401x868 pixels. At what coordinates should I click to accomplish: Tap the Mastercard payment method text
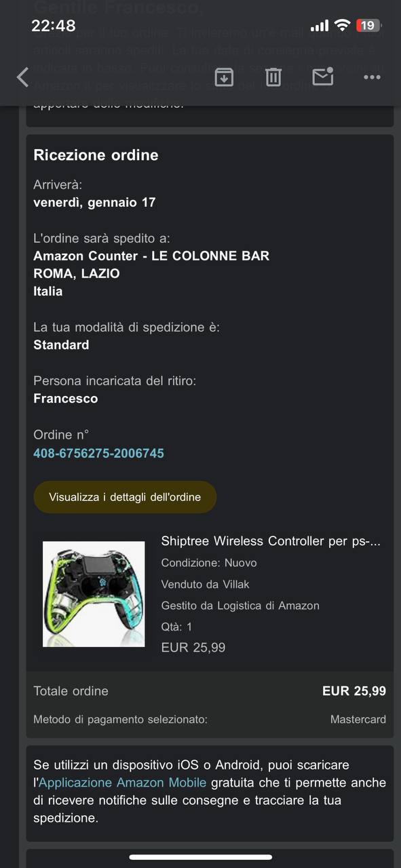coord(358,719)
